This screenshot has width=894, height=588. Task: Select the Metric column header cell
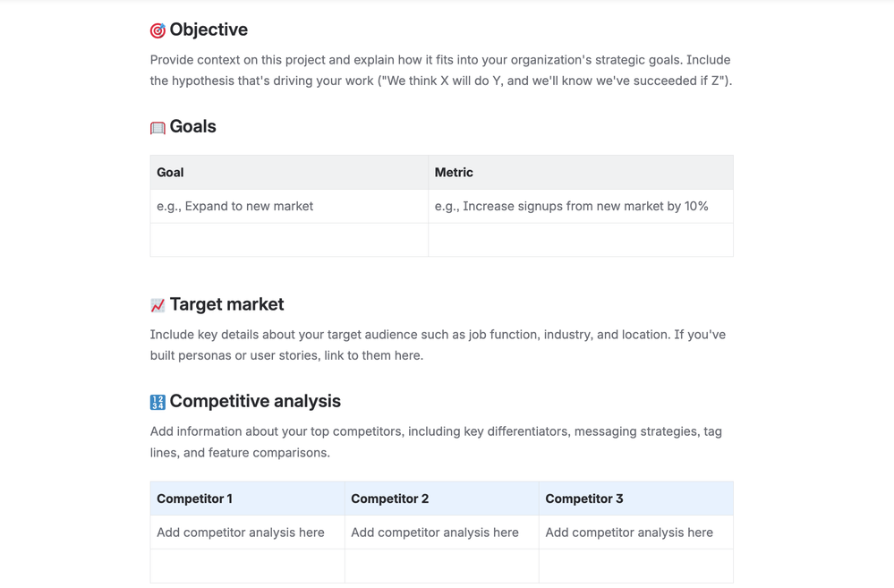point(580,172)
